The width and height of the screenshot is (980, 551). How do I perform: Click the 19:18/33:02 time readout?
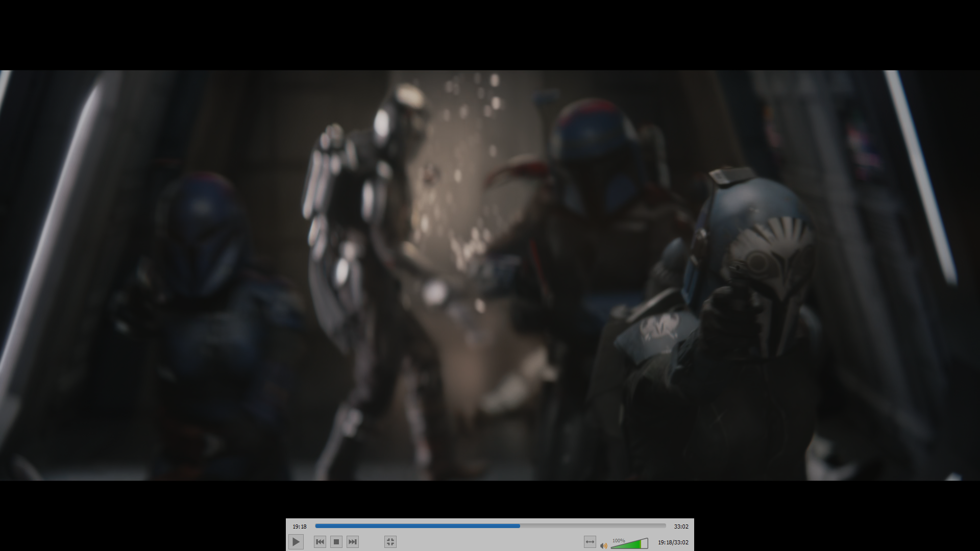click(673, 542)
